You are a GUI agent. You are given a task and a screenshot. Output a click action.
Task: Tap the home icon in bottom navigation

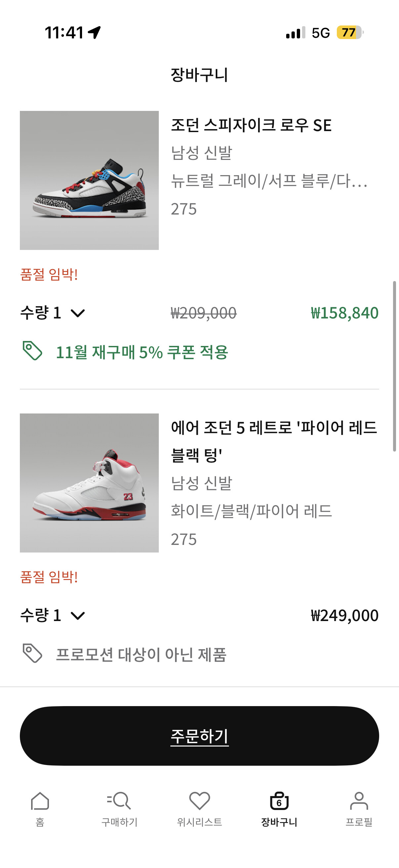(x=40, y=801)
